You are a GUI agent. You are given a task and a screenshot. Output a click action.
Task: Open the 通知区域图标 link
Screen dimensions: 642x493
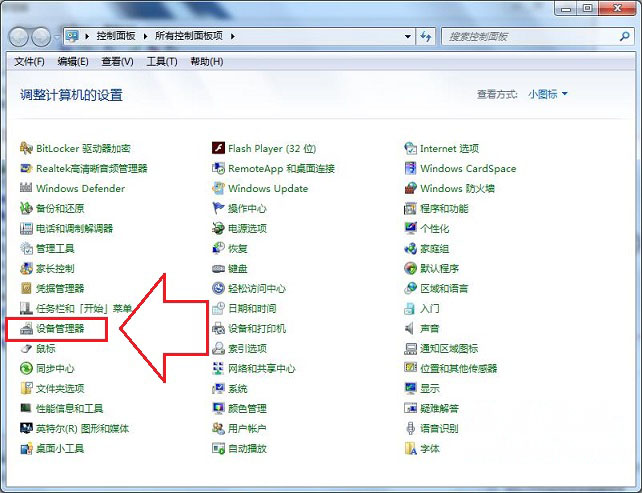pos(449,348)
